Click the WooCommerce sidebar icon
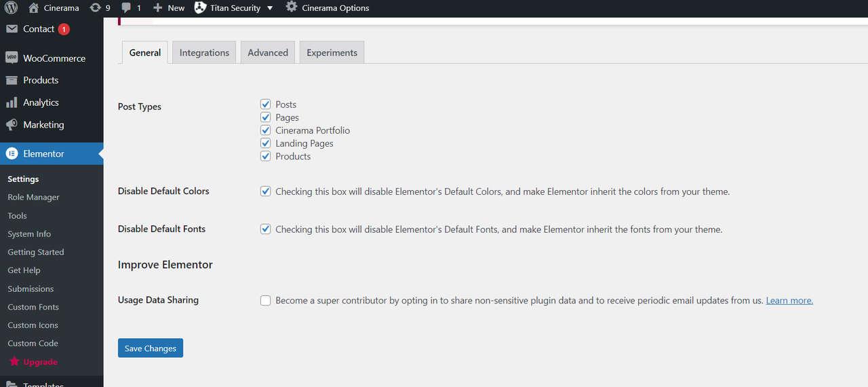The width and height of the screenshot is (868, 387). 12,58
